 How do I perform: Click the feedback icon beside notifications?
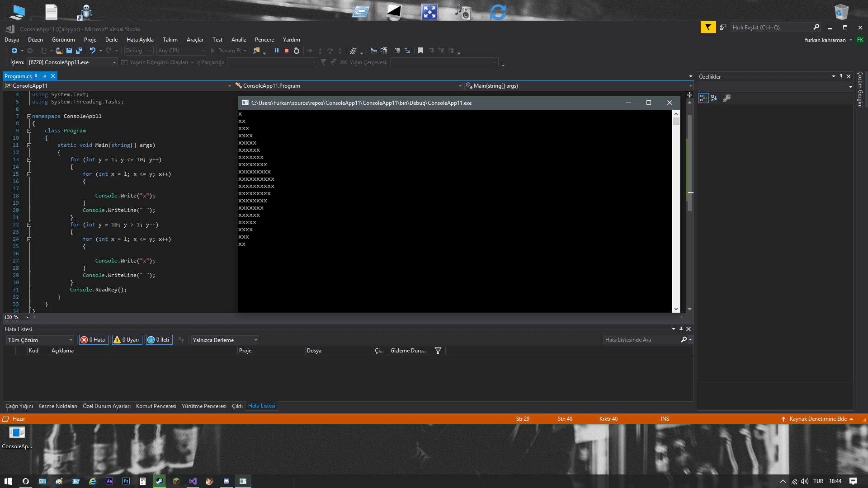[723, 28]
